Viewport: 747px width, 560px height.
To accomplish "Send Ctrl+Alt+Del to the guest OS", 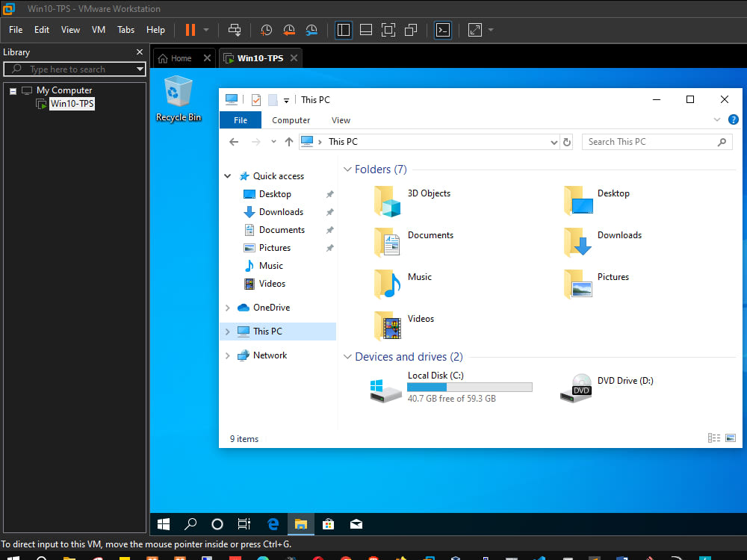I will tap(234, 30).
